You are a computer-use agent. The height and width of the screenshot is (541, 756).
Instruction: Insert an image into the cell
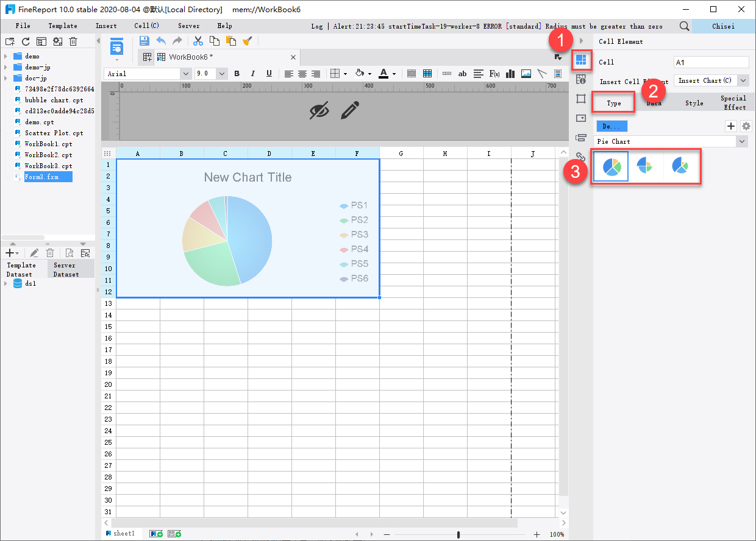(x=526, y=73)
